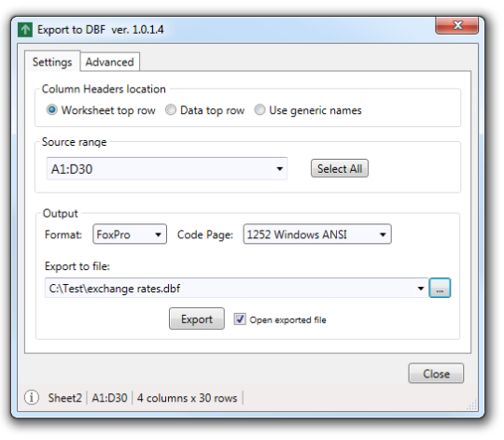Click the Code Page: label
The height and width of the screenshot is (440, 504).
205,234
